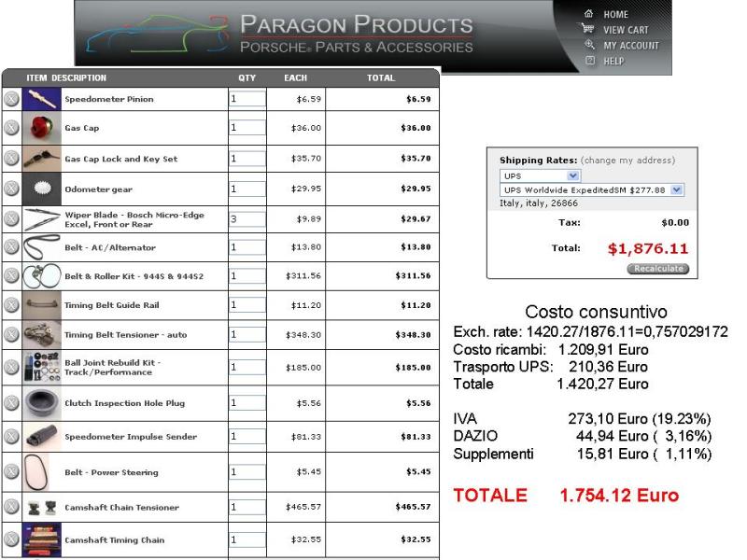This screenshot has width=747, height=560.
Task: Remove the Timing Belt Tensioner item
Action: click(11, 335)
